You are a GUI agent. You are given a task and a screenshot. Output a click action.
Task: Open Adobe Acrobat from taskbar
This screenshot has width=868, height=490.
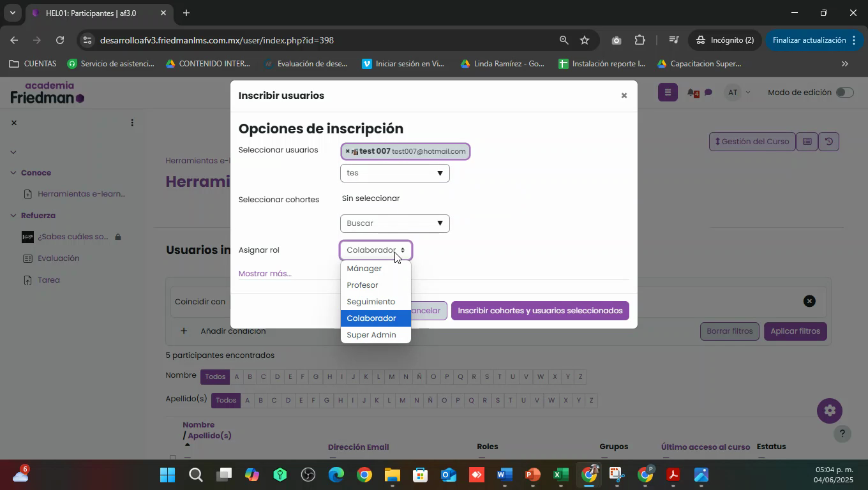coord(673,475)
